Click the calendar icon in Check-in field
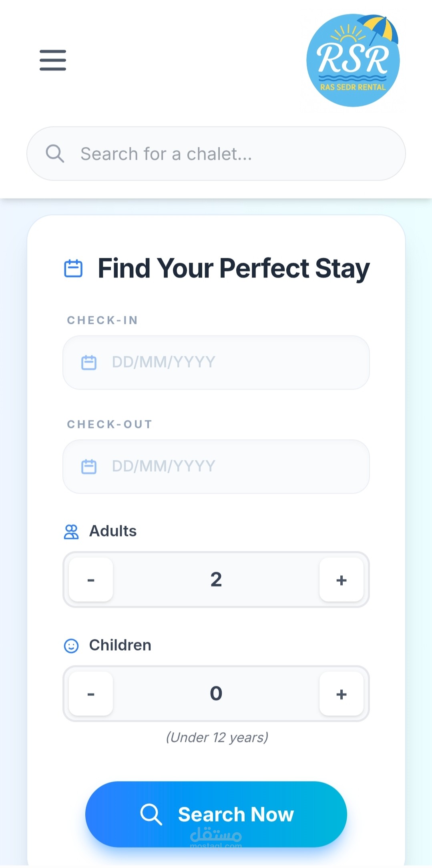Image resolution: width=432 pixels, height=868 pixels. 89,362
